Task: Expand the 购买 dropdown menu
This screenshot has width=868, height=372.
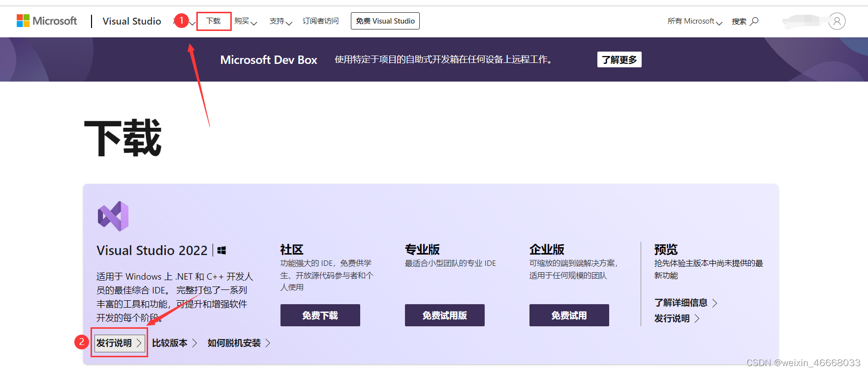Action: (246, 21)
